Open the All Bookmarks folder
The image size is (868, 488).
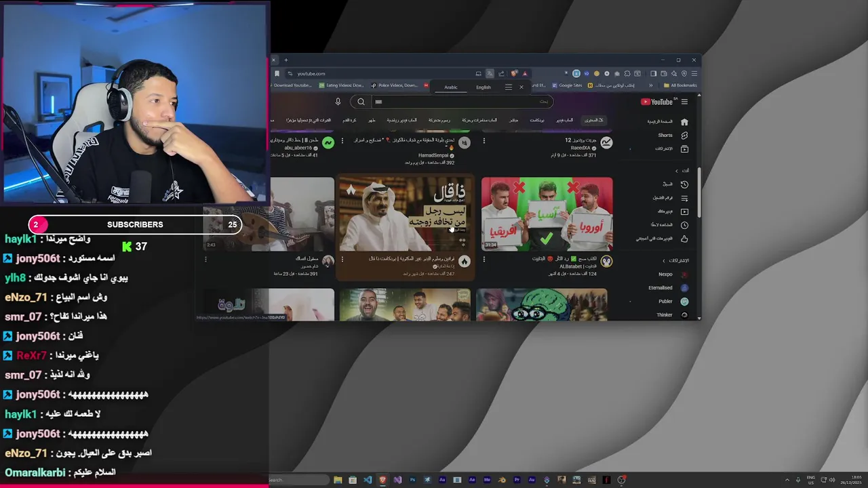[x=680, y=85]
